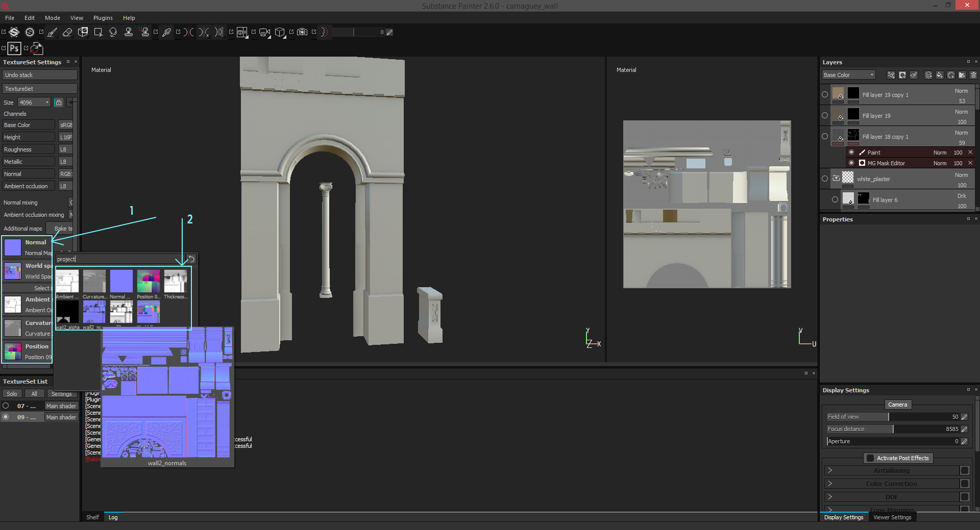Viewport: 980px width, 530px height.
Task: Open the File menu
Action: click(10, 18)
